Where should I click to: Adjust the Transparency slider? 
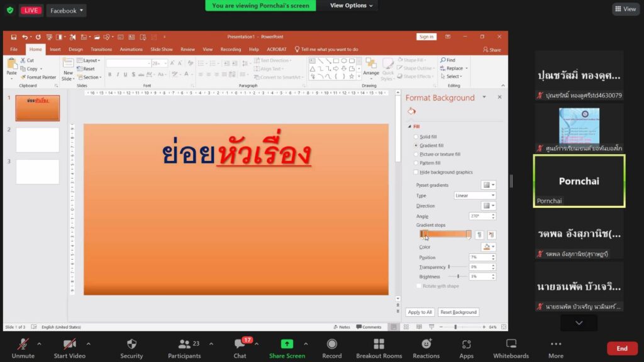(x=457, y=266)
